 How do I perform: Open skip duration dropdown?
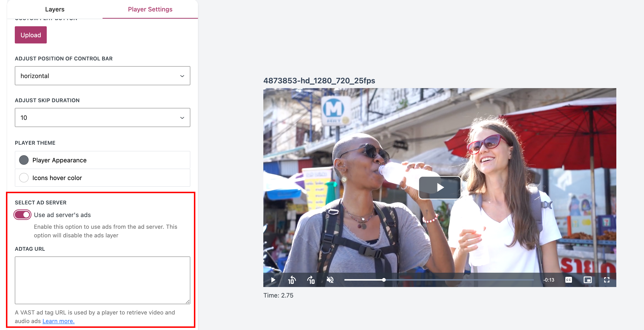click(x=102, y=117)
